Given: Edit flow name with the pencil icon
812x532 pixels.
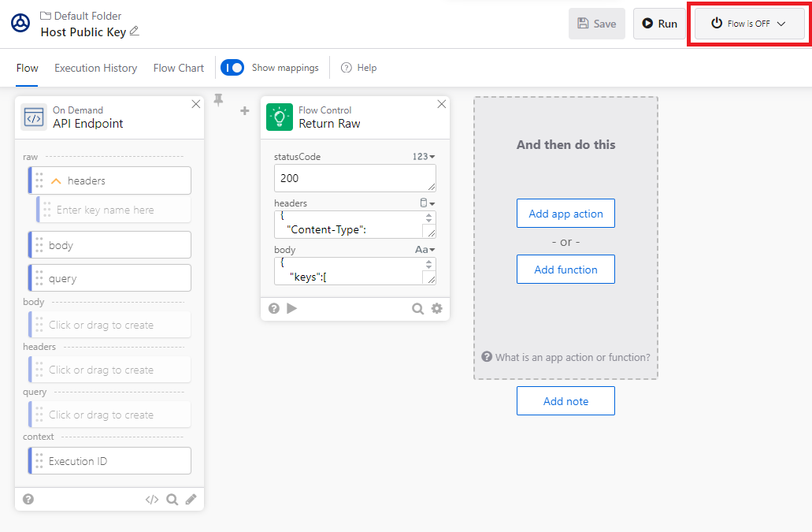Looking at the screenshot, I should click(x=134, y=31).
